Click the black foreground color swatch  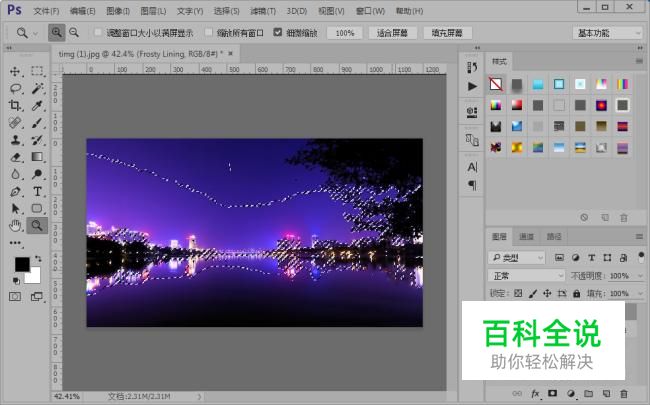click(x=21, y=265)
